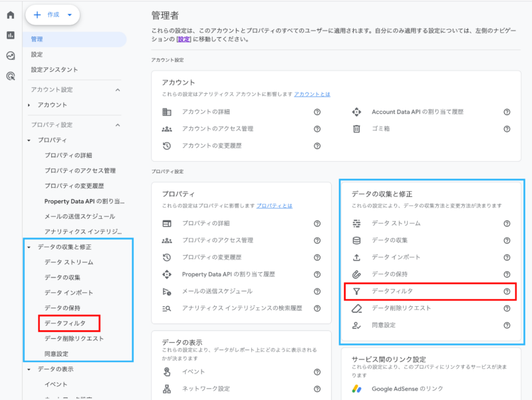
Task: Click the database icon for データの収集
Action: [356, 241]
